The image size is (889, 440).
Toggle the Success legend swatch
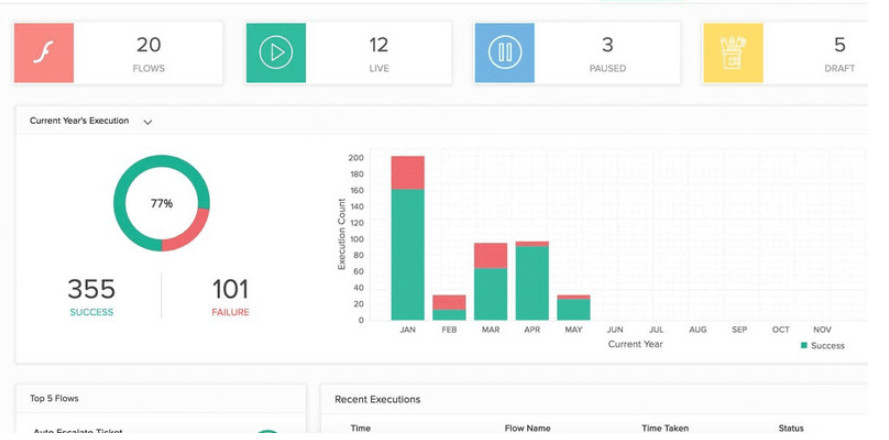click(804, 346)
